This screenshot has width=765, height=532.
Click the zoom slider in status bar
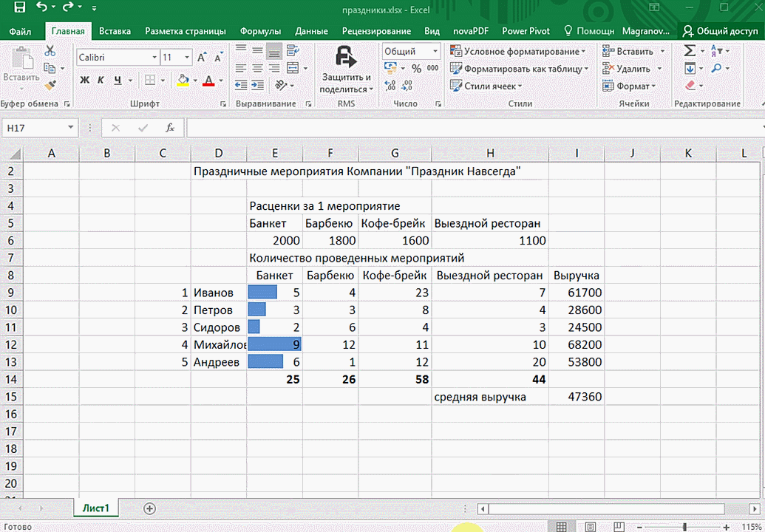click(684, 526)
